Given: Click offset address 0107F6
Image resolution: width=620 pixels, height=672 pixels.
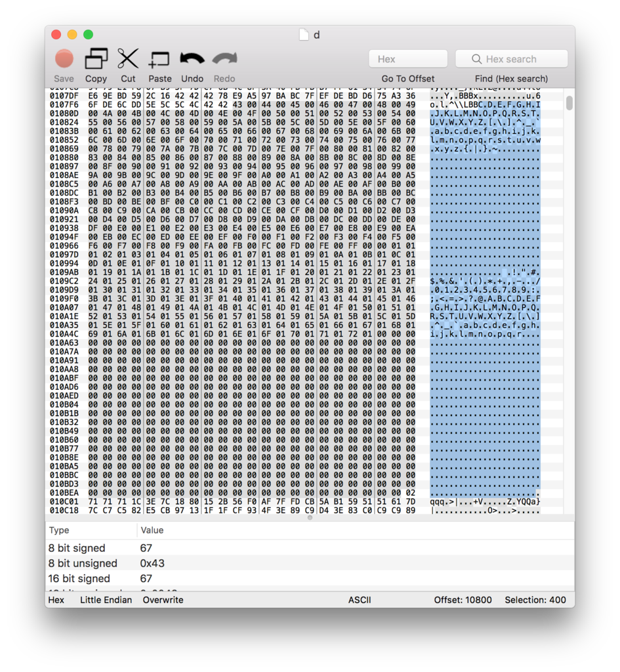Looking at the screenshot, I should (64, 104).
